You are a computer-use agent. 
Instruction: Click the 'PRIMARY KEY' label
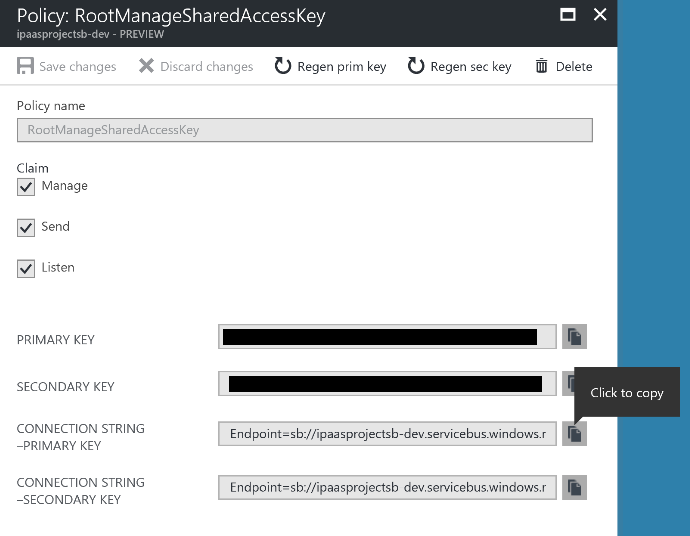pyautogui.click(x=55, y=340)
